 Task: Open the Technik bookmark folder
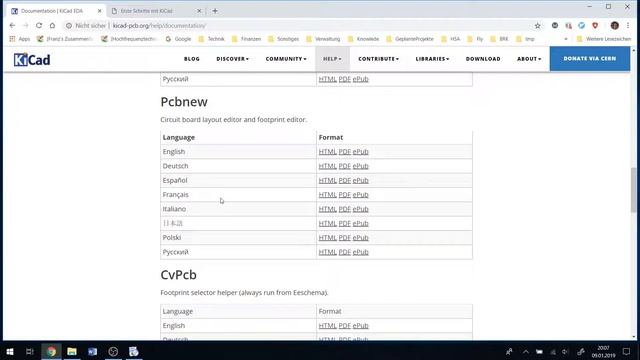pyautogui.click(x=211, y=39)
